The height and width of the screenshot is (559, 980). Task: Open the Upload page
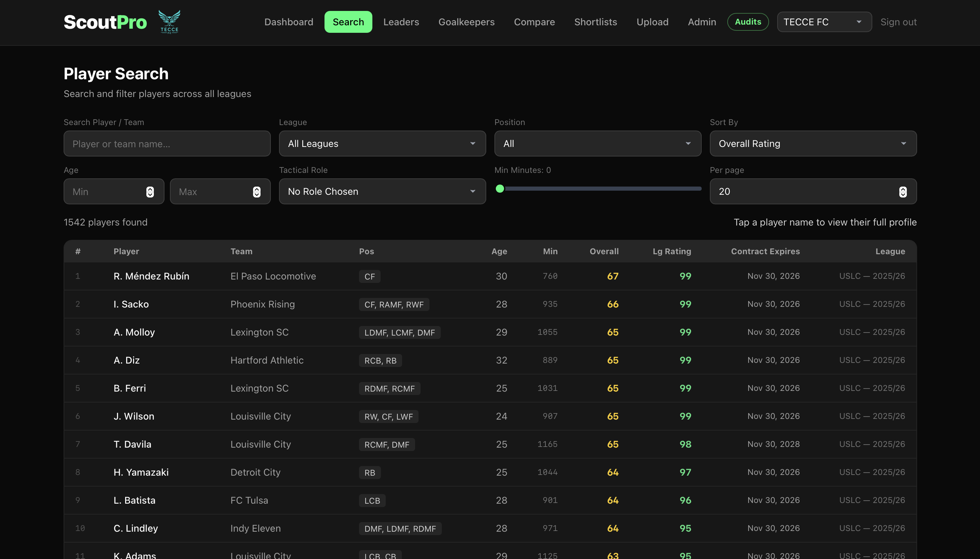[x=652, y=22]
